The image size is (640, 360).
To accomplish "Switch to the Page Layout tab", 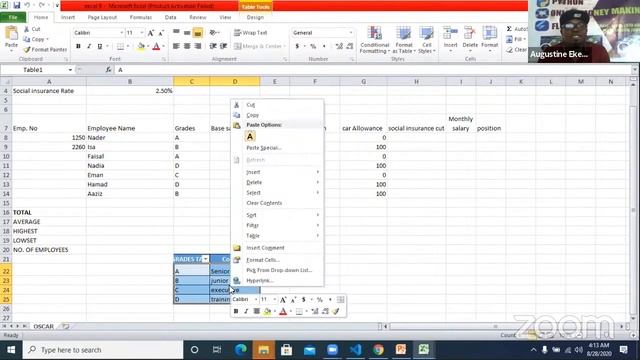I will coord(102,18).
